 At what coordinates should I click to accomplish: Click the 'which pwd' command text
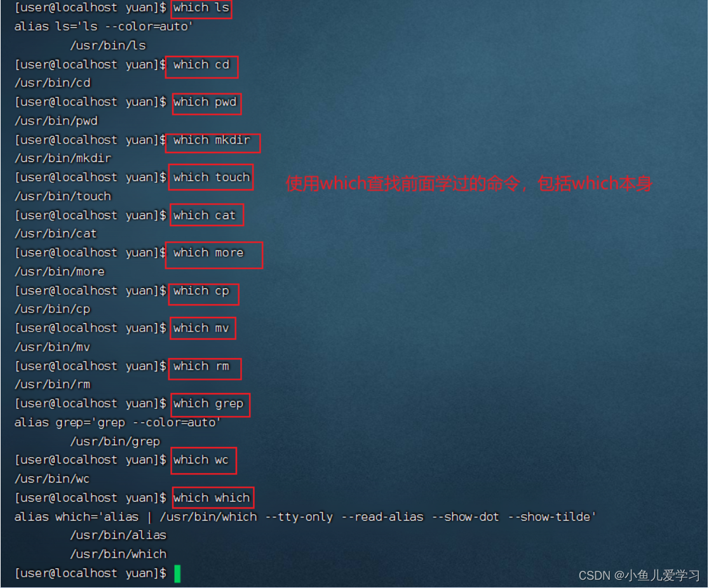tap(205, 102)
